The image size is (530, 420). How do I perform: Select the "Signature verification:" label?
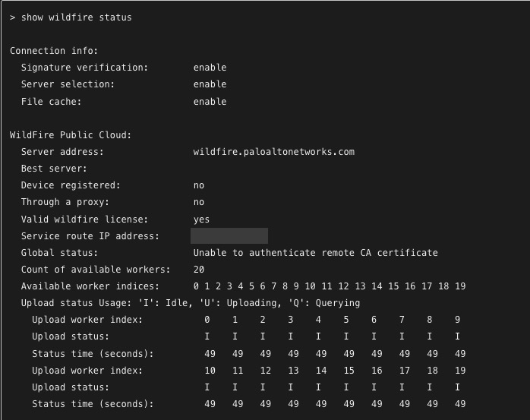click(84, 68)
